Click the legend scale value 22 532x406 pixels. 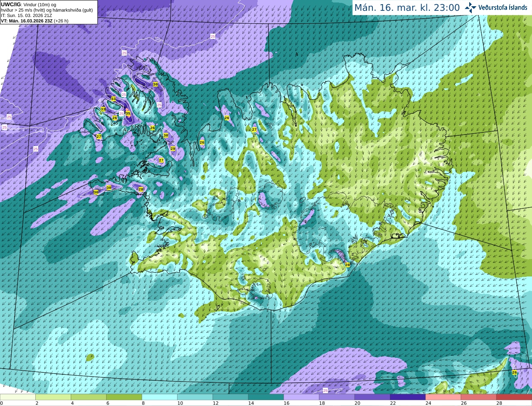(x=393, y=403)
